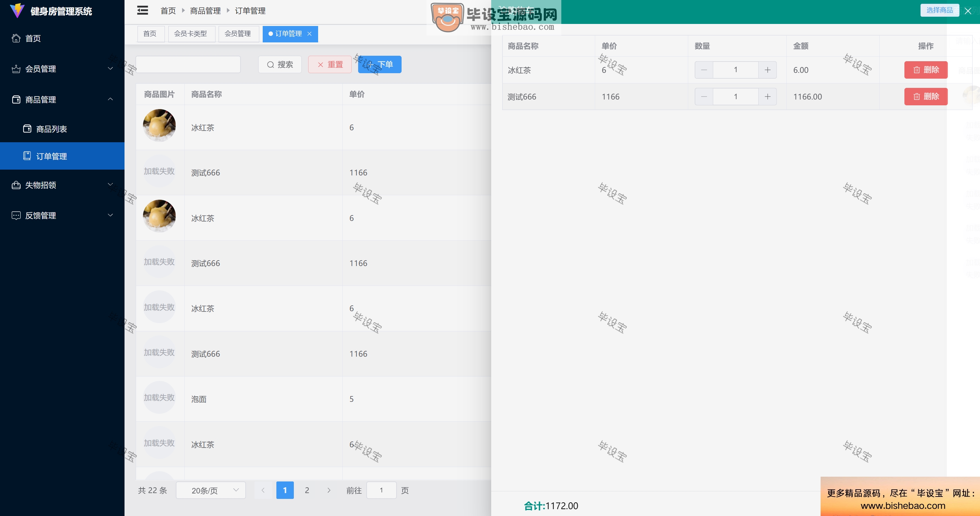Screen dimensions: 980x516
Task: Click 商品管理 in the breadcrumb
Action: pos(206,11)
